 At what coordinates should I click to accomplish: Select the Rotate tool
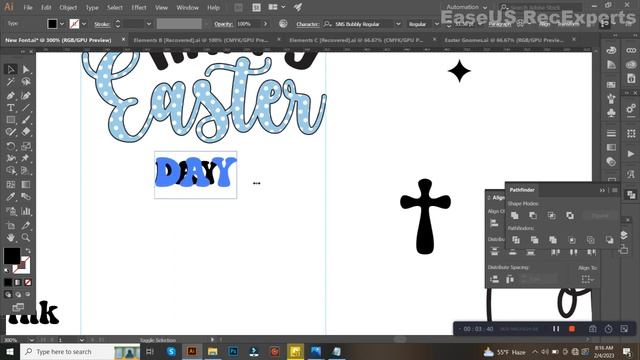coord(11,146)
